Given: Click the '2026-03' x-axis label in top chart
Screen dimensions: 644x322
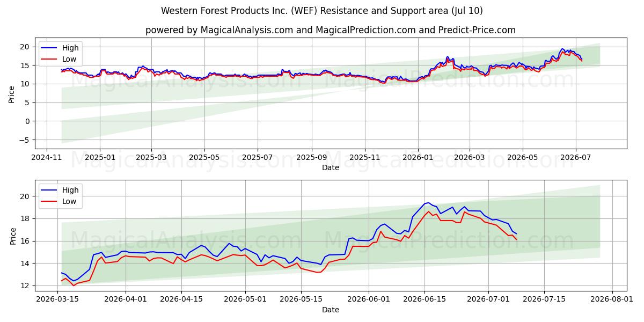Looking at the screenshot, I should pos(470,158).
